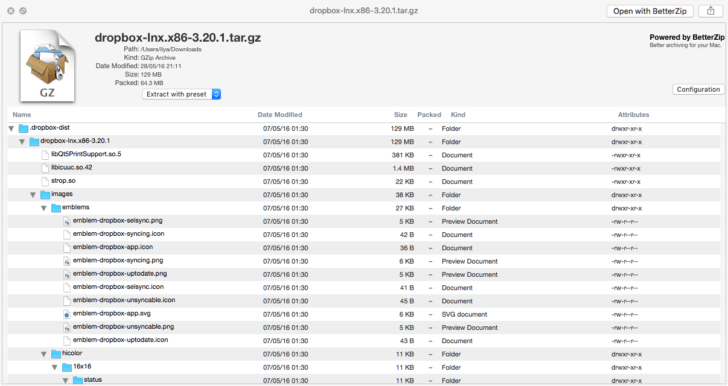Click the emblem-dropbox-unsyncable.png file icon
728x386 pixels.
point(67,327)
